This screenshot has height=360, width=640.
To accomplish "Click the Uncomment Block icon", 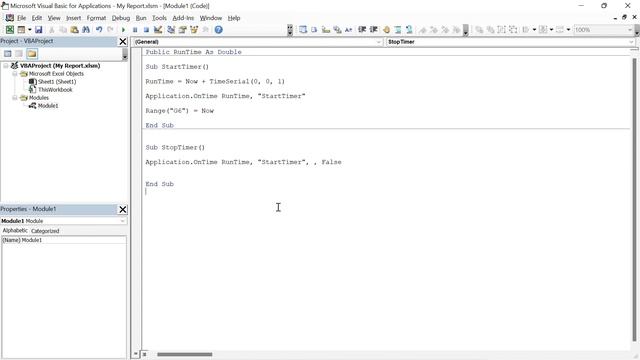I will tap(409, 30).
